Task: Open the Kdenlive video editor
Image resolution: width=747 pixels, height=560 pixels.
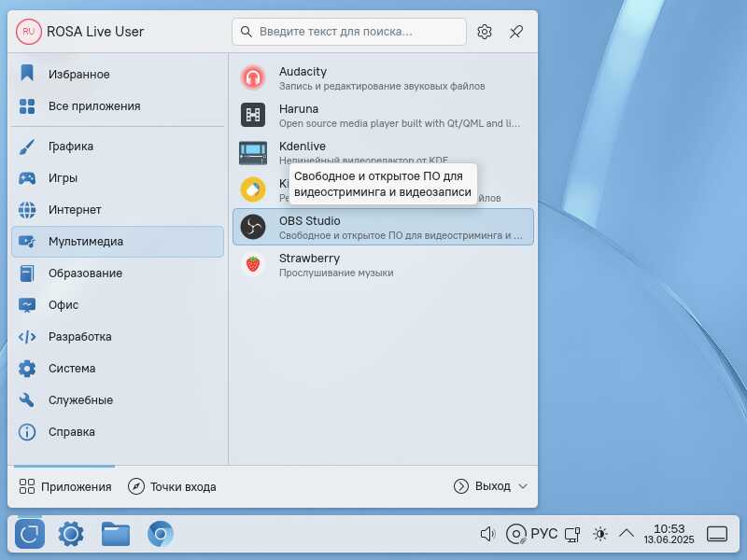Action: point(383,152)
